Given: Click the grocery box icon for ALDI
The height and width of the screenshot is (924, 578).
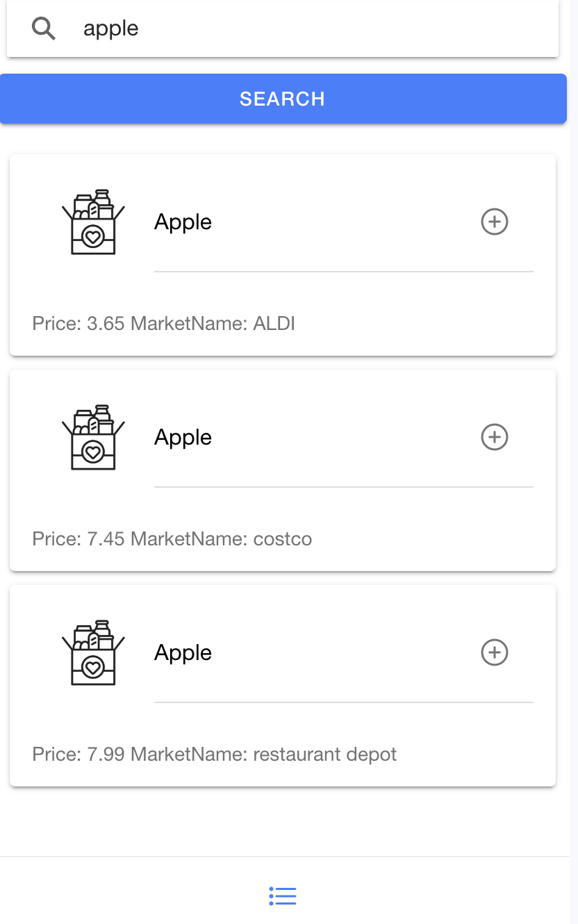Looking at the screenshot, I should pyautogui.click(x=93, y=222).
